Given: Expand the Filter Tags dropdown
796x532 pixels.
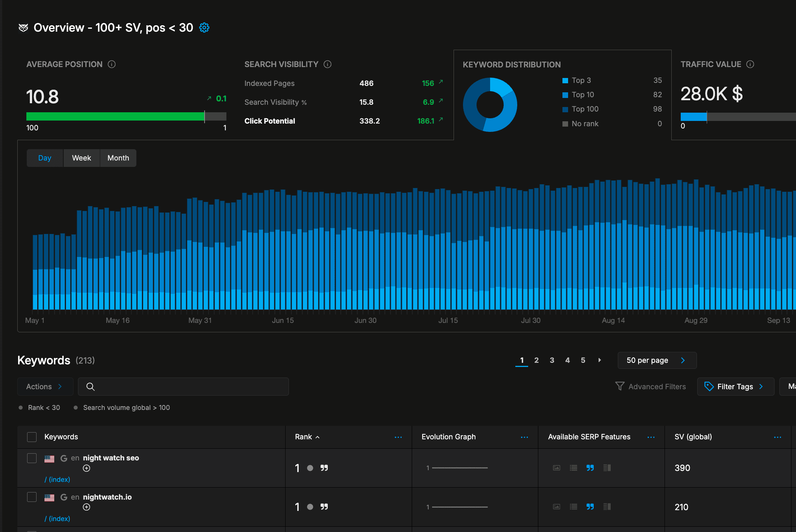Looking at the screenshot, I should coord(735,387).
